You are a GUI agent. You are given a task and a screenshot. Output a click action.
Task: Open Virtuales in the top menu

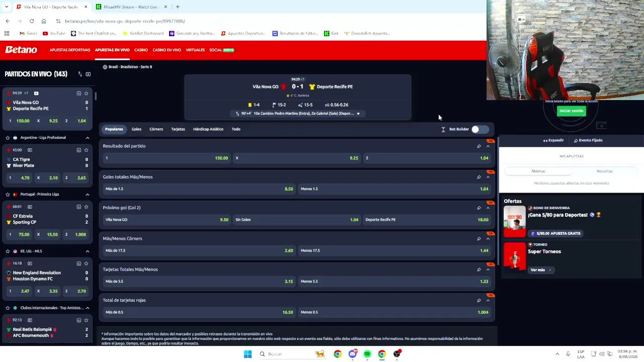195,50
